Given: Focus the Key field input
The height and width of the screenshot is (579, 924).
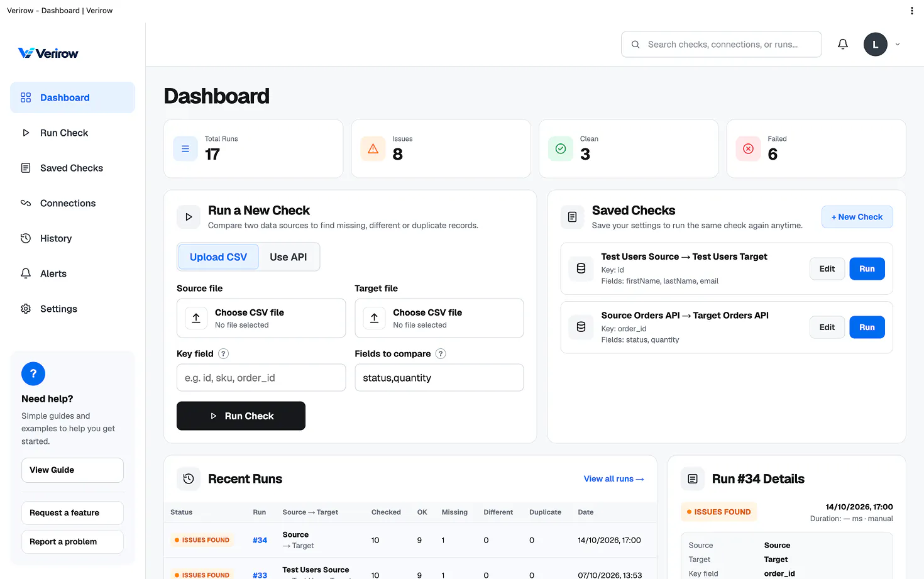Looking at the screenshot, I should pyautogui.click(x=261, y=378).
